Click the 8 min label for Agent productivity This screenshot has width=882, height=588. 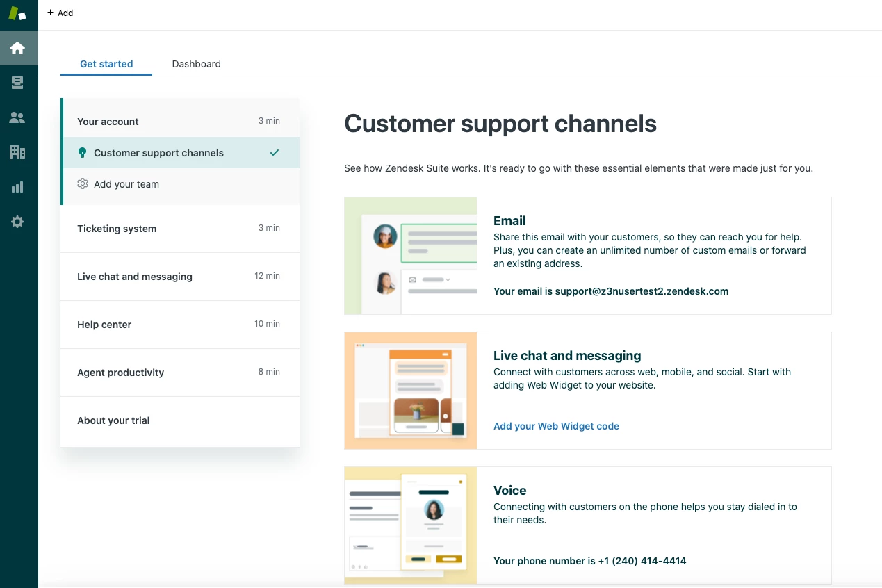coord(269,372)
